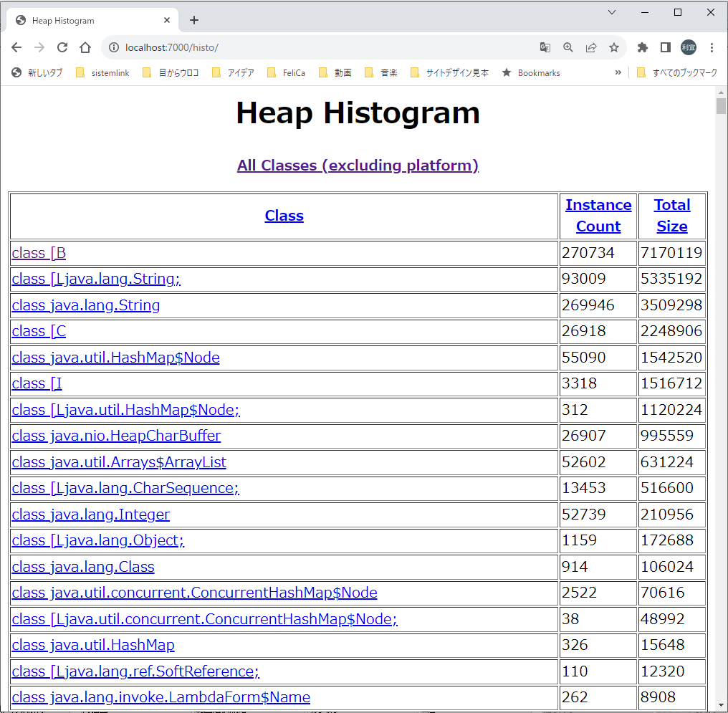
Task: Open the tab search dropdown arrow
Action: click(x=611, y=12)
